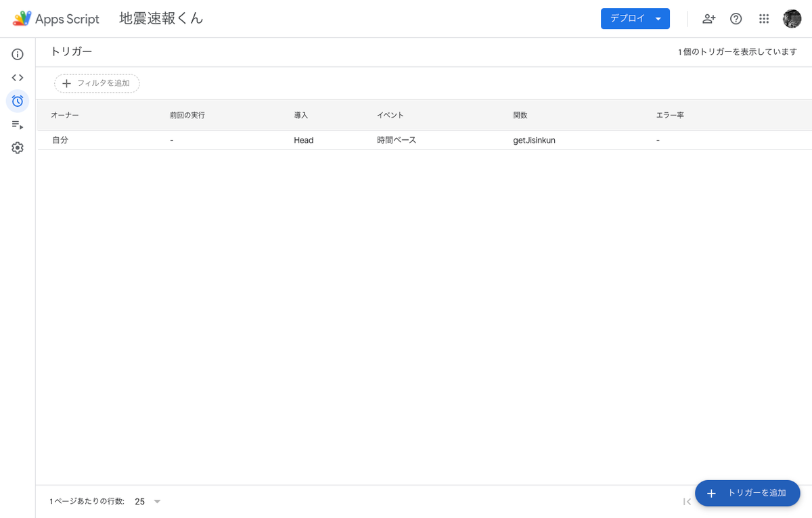Click the トリガー page heading
Screen dimensions: 812x518
[x=72, y=51]
